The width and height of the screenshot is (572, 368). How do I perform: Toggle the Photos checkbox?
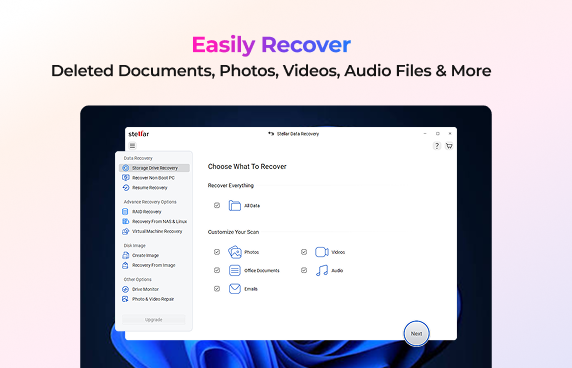coord(217,252)
